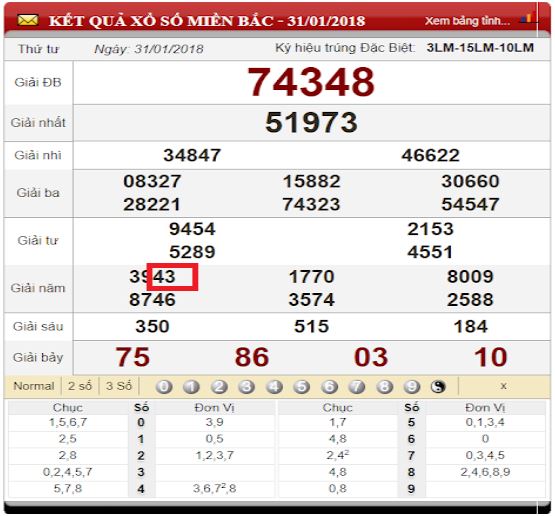This screenshot has height=516, width=555.
Task: Click the highlighted 3943 prize number
Action: coord(153,276)
